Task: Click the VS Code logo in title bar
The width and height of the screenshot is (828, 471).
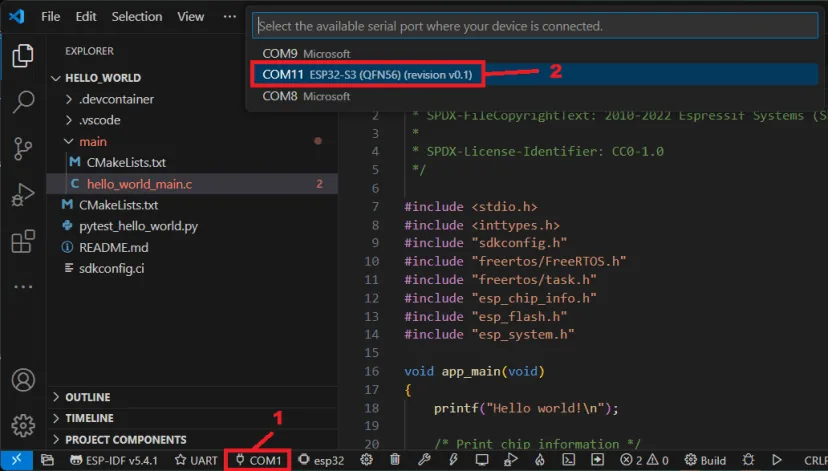Action: point(16,16)
